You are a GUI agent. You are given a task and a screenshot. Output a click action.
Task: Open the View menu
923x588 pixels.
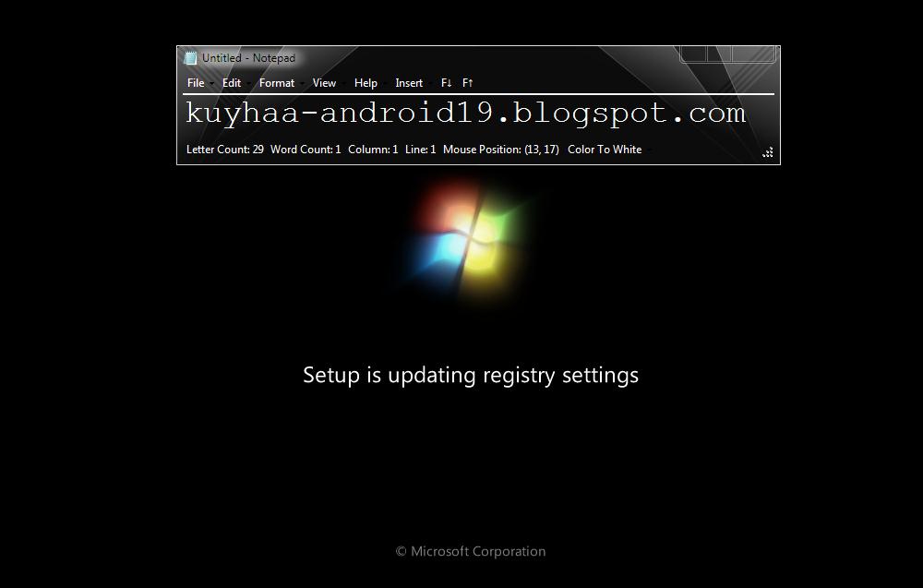tap(324, 83)
